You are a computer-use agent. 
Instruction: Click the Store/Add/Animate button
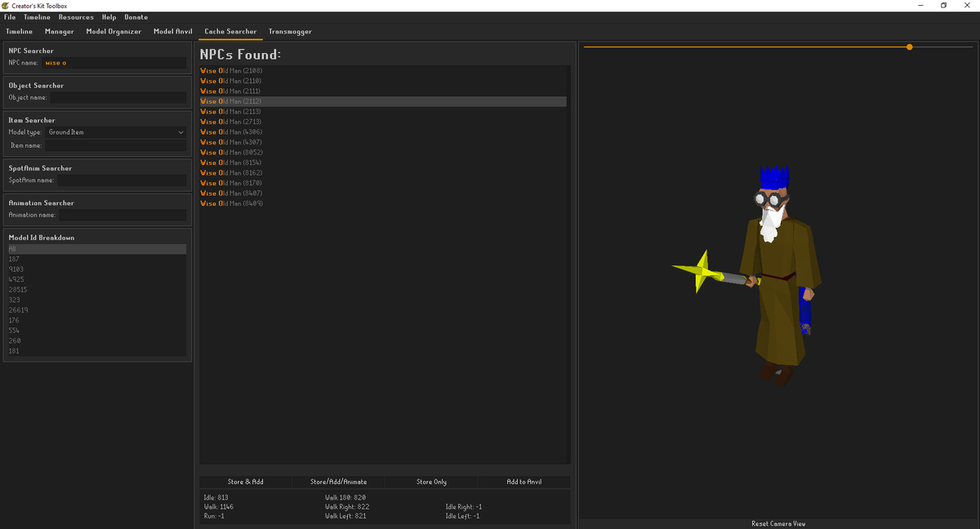click(x=338, y=482)
